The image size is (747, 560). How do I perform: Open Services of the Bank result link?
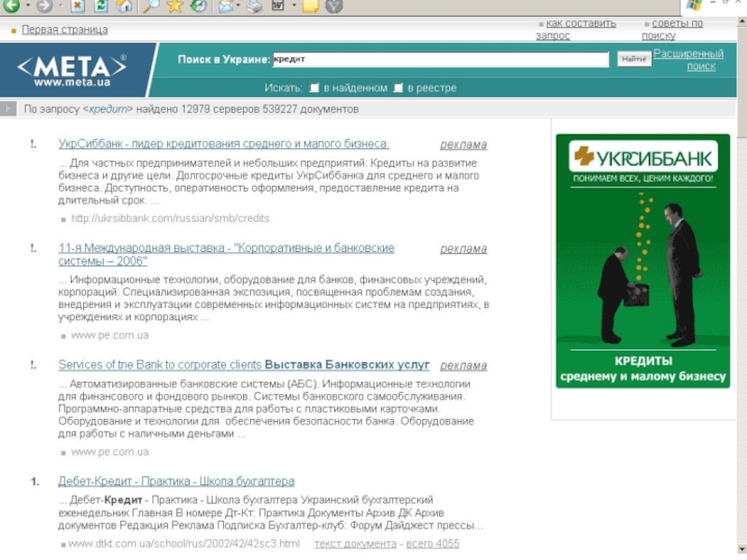(x=244, y=364)
